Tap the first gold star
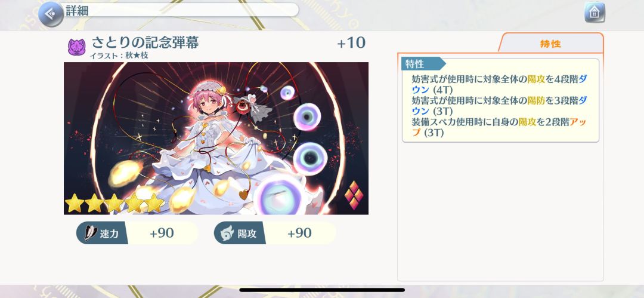This screenshot has width=644, height=298. (75, 203)
